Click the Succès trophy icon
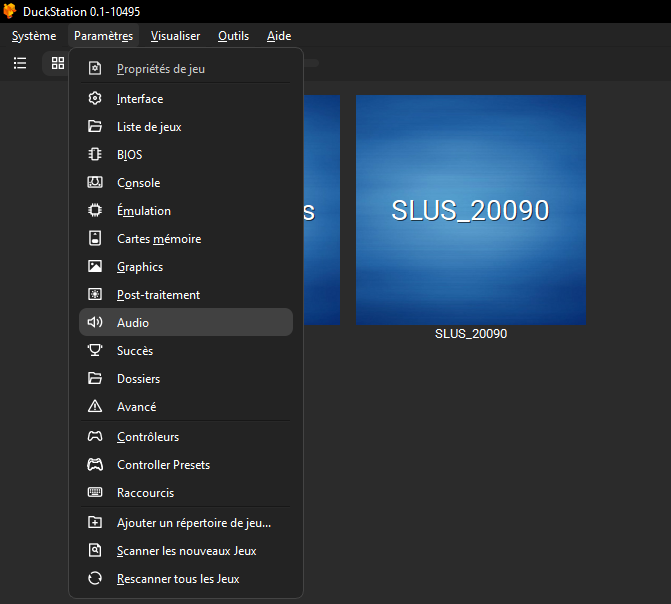The width and height of the screenshot is (671, 604). pyautogui.click(x=95, y=350)
